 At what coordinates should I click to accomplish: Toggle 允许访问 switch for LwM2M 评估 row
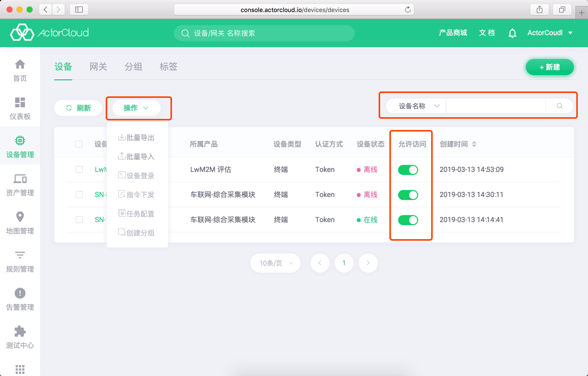[408, 170]
